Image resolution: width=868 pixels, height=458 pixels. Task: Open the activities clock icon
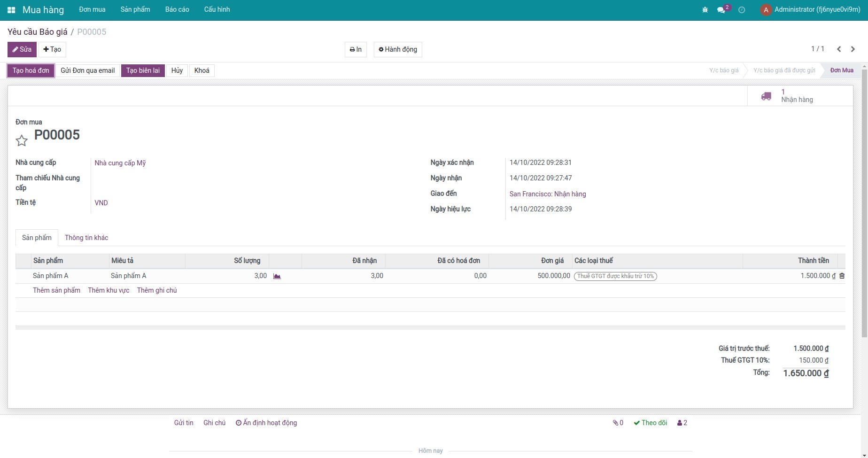click(x=742, y=10)
